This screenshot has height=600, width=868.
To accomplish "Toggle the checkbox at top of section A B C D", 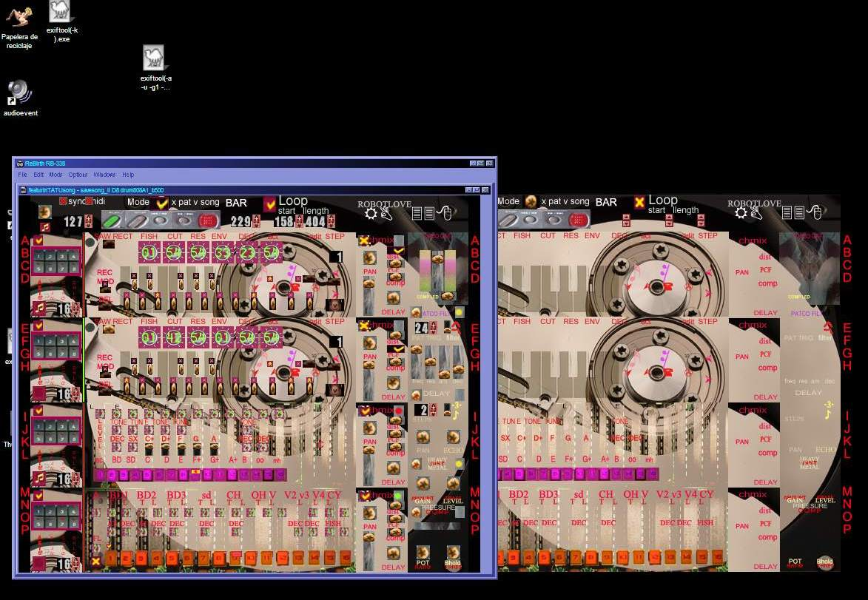I will pyautogui.click(x=38, y=240).
